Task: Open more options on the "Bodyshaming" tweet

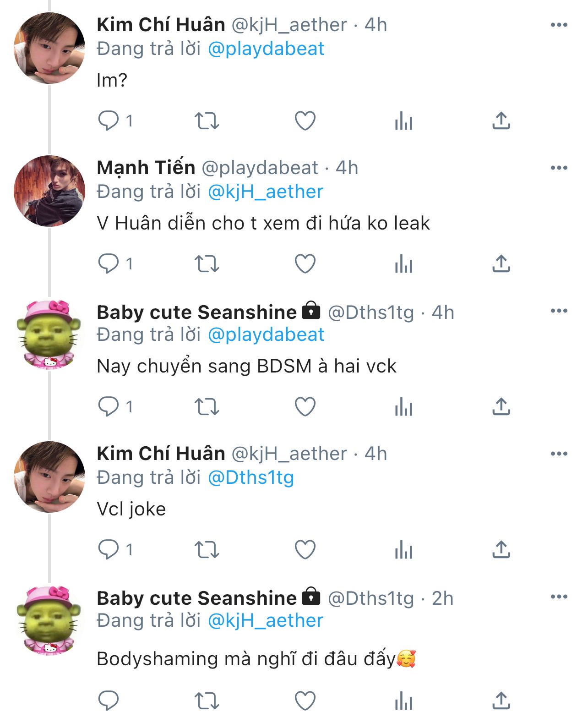Action: coord(559,597)
